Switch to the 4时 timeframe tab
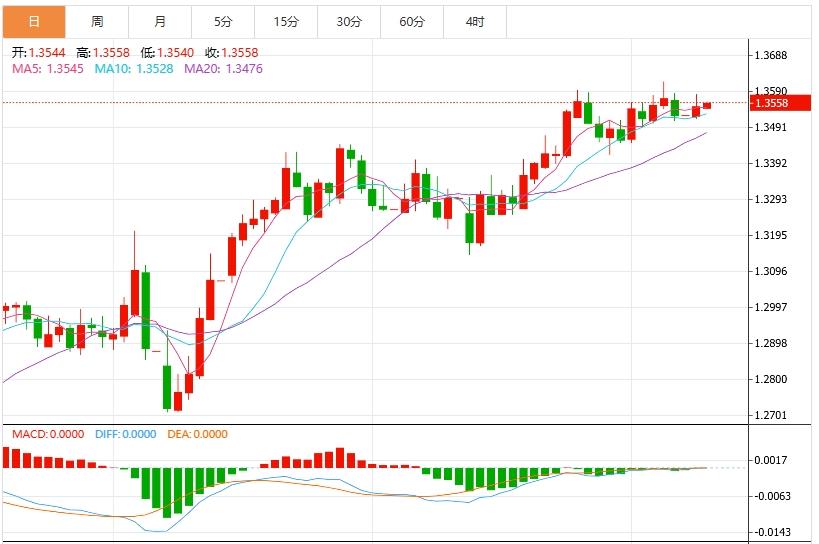Viewport: 819px width, 544px height. [475, 21]
